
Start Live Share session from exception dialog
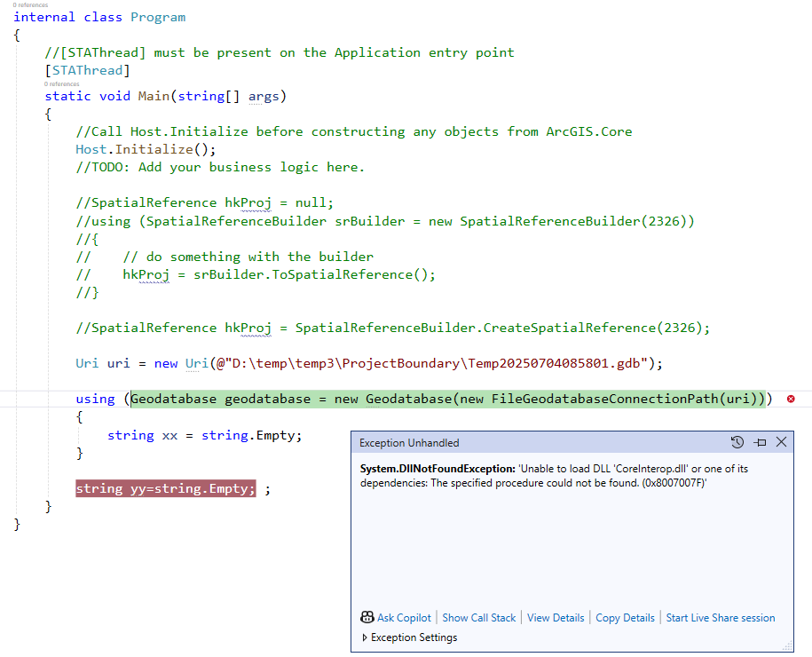pyautogui.click(x=720, y=617)
